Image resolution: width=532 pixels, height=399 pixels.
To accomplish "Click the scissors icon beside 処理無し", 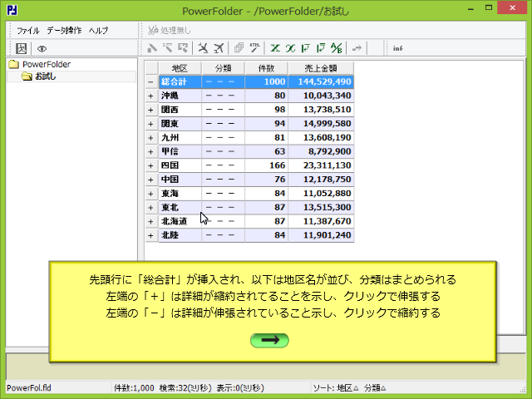I will click(x=153, y=30).
